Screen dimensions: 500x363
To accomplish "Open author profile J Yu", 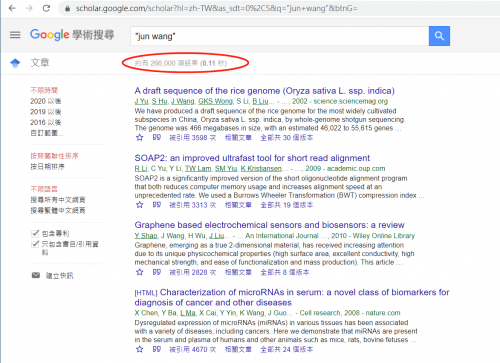I will (x=141, y=101).
